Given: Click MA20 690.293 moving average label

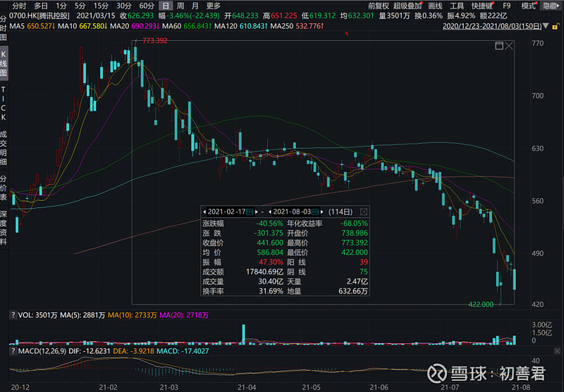Looking at the screenshot, I should click(x=135, y=26).
